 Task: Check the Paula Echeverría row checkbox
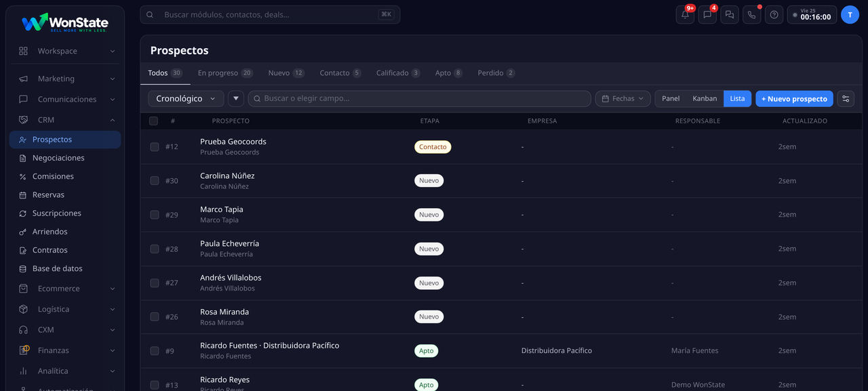(x=155, y=249)
